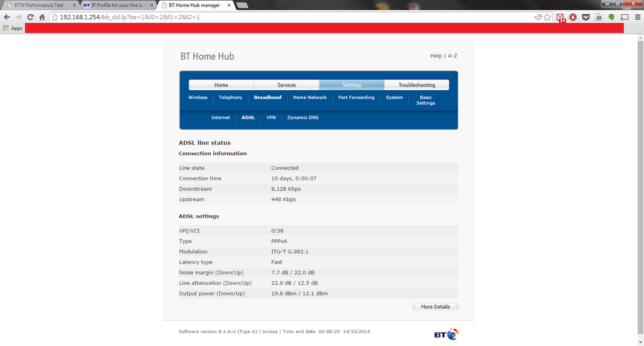The height and width of the screenshot is (346, 644).
Task: Open Home Network settings
Action: [x=309, y=98]
